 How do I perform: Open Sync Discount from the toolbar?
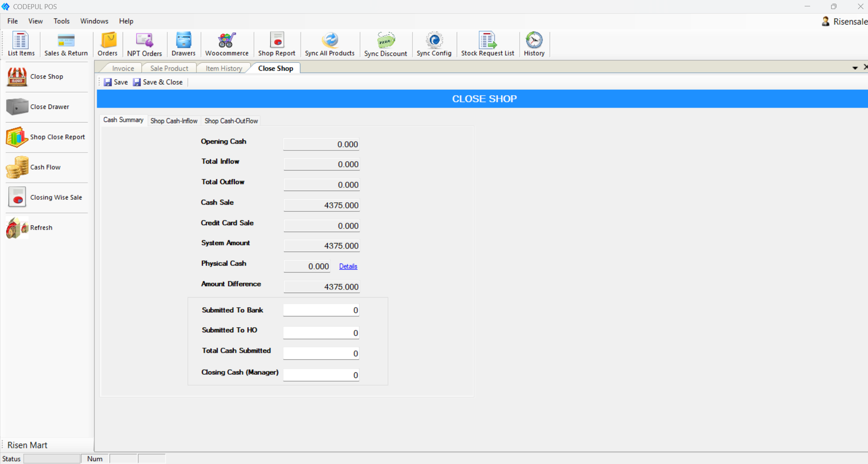coord(385,44)
